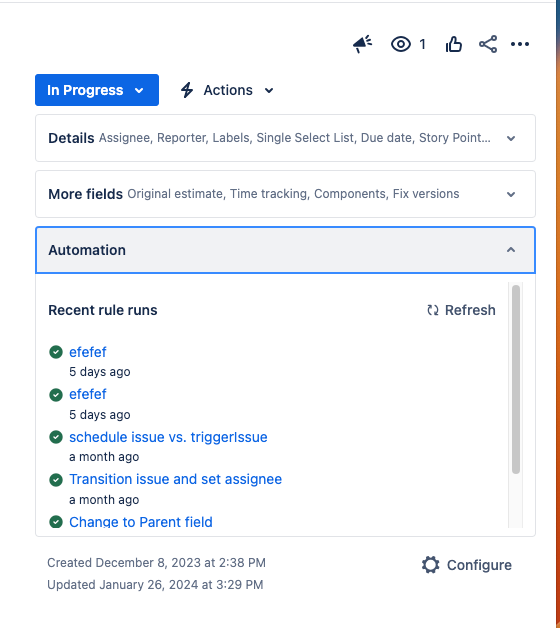Click the megaphone feedback icon
560x628 pixels.
[362, 44]
